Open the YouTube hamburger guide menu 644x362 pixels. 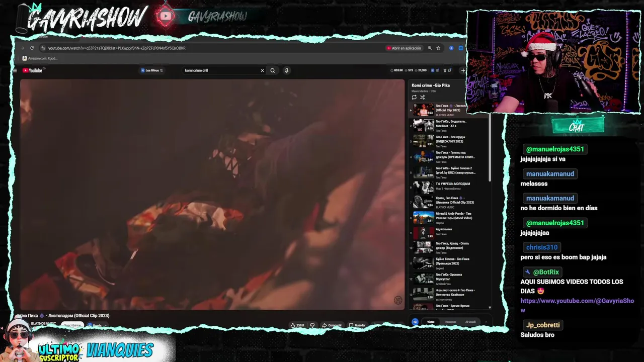[x=15, y=70]
